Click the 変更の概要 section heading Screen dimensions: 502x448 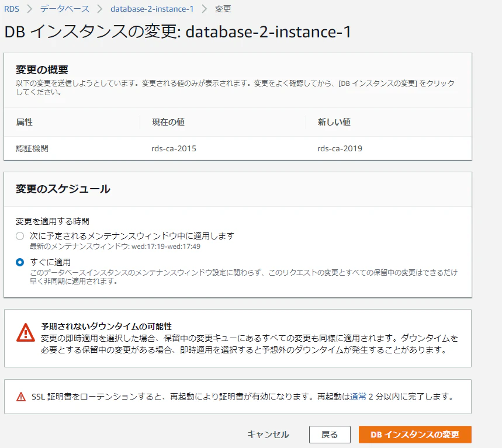tap(42, 70)
